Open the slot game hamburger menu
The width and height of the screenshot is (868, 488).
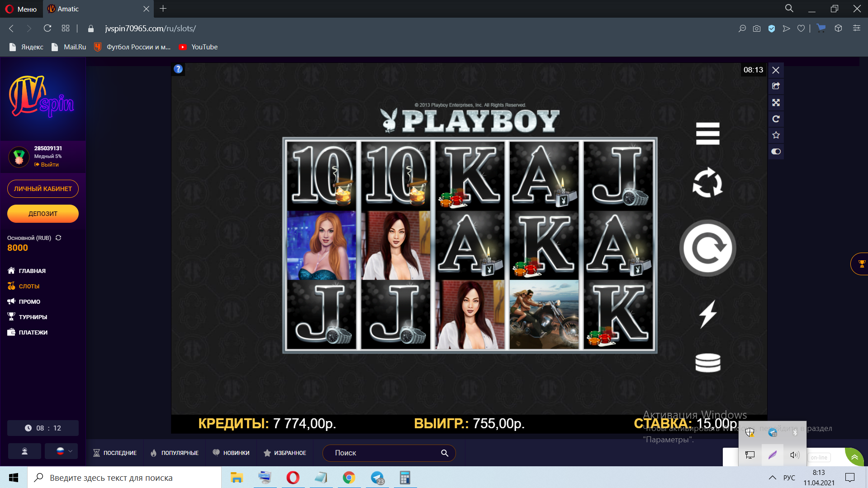707,134
